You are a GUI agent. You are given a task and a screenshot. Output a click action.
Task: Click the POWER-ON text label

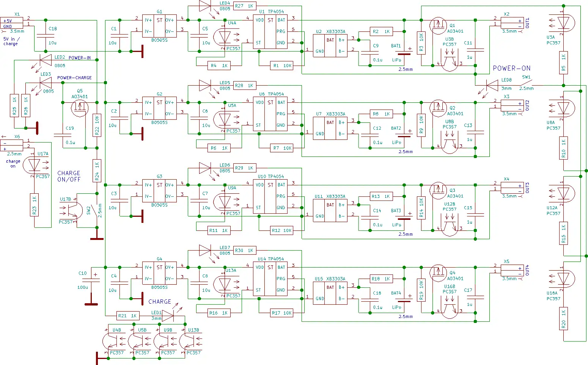coord(511,68)
